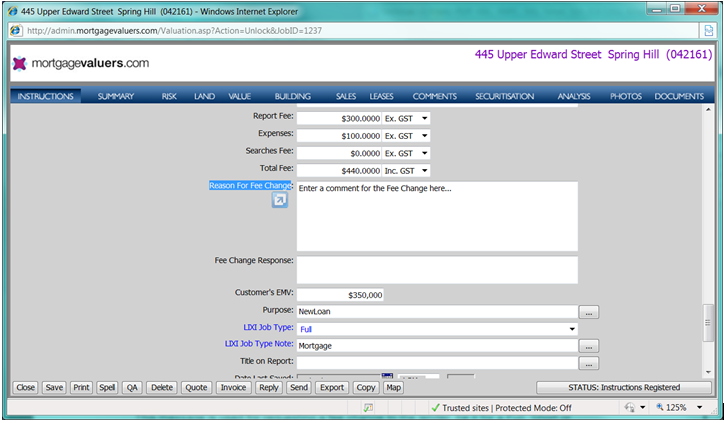
Task: Click the QA button
Action: 132,387
